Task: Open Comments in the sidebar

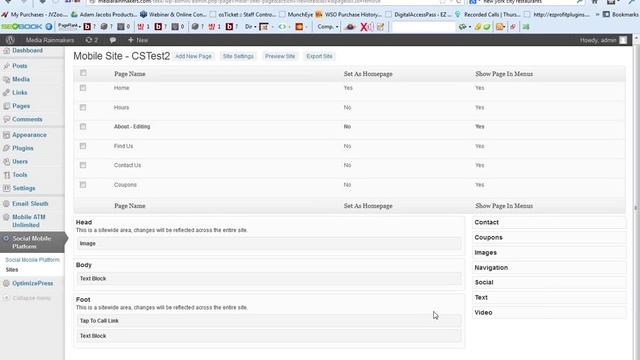Action: [x=27, y=119]
